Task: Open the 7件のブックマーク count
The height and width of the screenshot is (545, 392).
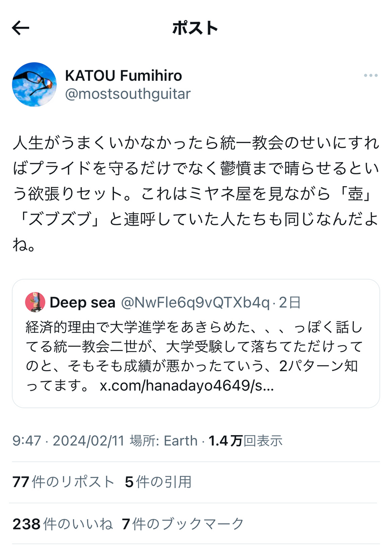Action: click(x=183, y=524)
